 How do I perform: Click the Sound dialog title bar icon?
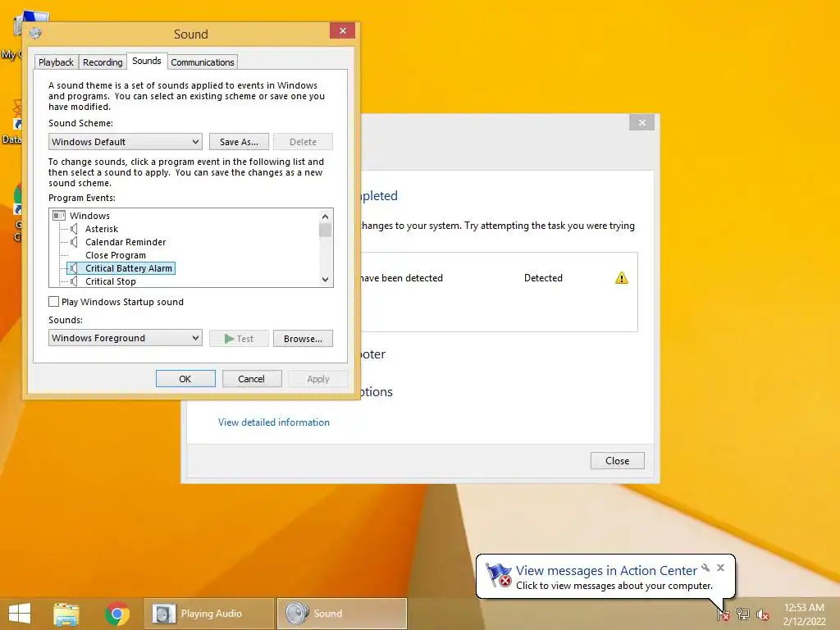click(x=35, y=33)
